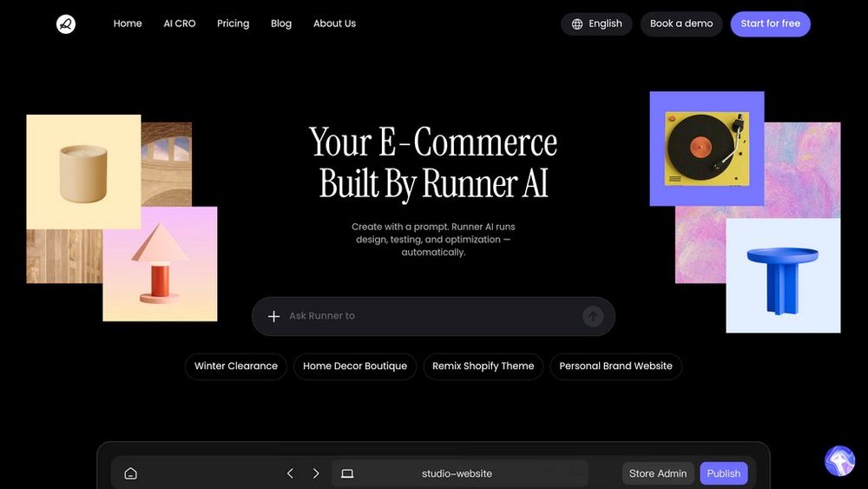
Task: Click the home icon in studio preview bar
Action: coord(131,473)
